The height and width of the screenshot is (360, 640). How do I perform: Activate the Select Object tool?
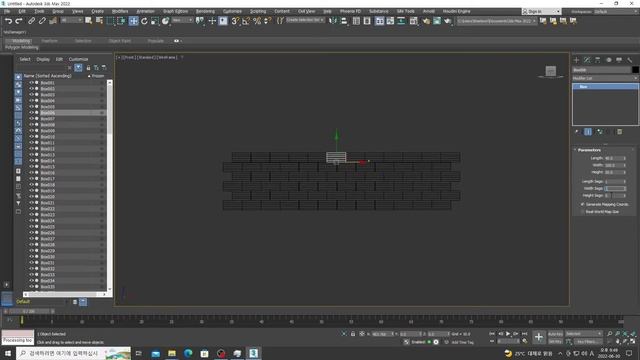click(89, 21)
